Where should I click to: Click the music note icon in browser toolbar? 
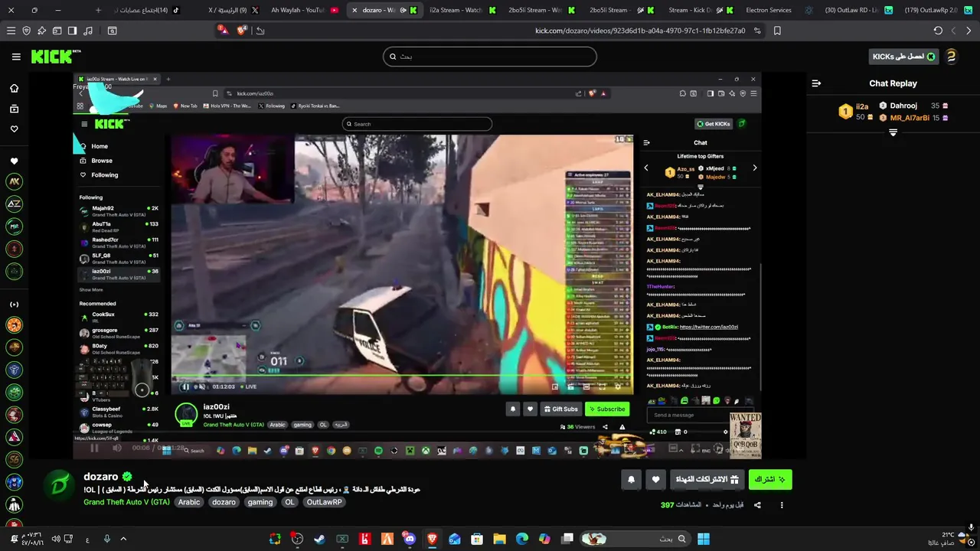(87, 31)
